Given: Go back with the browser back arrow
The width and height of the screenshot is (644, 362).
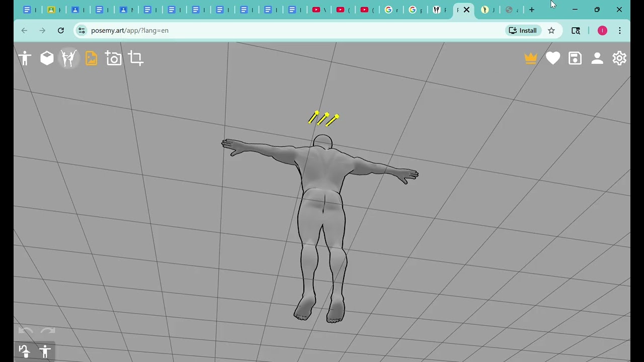Looking at the screenshot, I should (x=24, y=31).
